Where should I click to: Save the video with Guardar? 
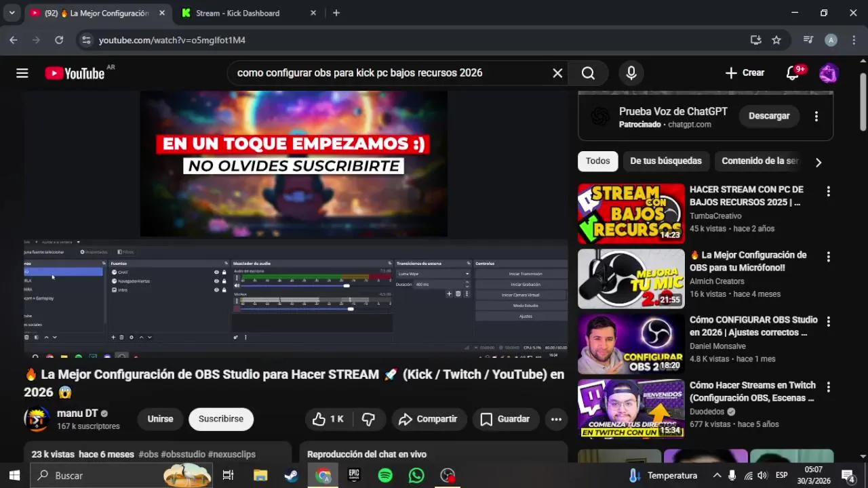tap(506, 419)
